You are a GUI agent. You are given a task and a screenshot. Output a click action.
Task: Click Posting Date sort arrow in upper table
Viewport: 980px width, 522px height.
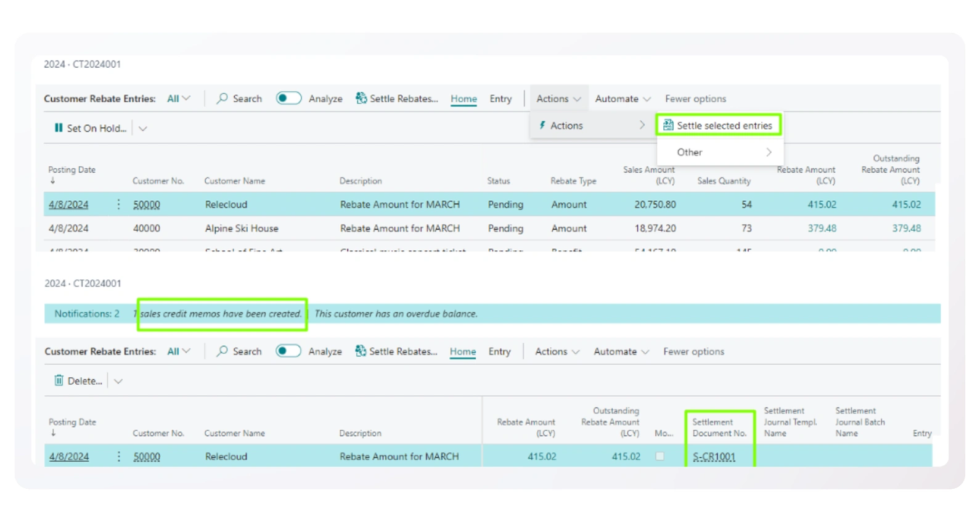click(x=52, y=181)
